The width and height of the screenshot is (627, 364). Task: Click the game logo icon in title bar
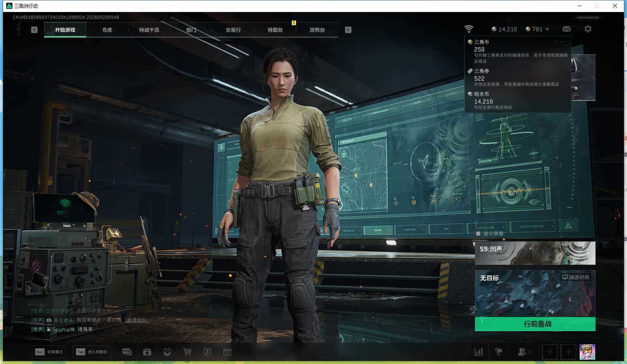pyautogui.click(x=9, y=6)
